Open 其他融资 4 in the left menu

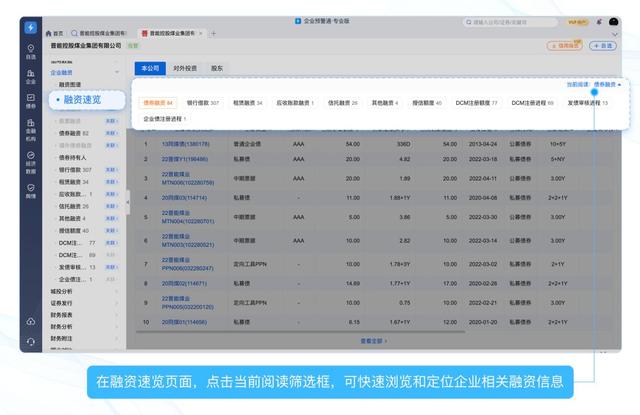(x=72, y=218)
